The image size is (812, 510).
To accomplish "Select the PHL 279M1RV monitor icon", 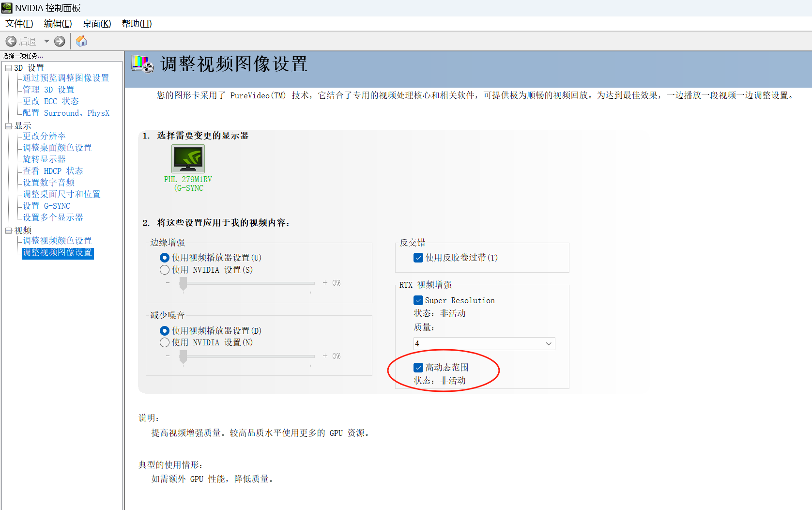I will click(188, 159).
